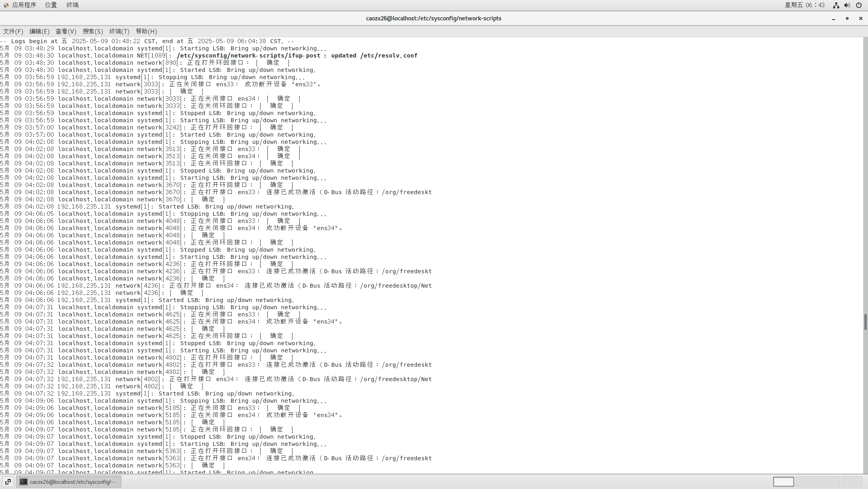The height and width of the screenshot is (489, 868).
Task: Click the show-desktop icon in the bottom-left panel
Action: click(x=8, y=482)
